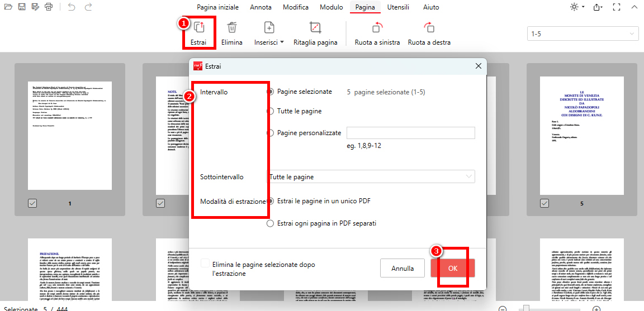Choose Estrai ogni pagina in PDF separati
Screen dimensions: 644x311
(270, 223)
